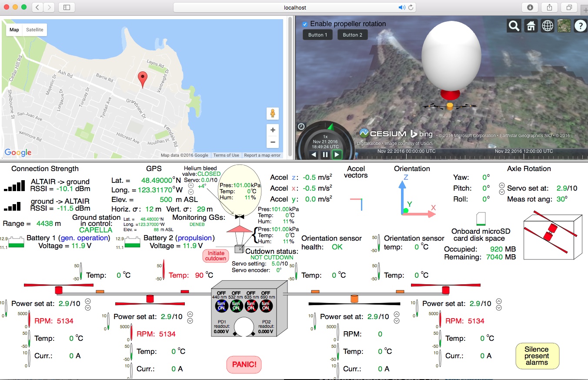This screenshot has width=588, height=380.
Task: Decrease the helium bleed valve servo value
Action: 191,192
